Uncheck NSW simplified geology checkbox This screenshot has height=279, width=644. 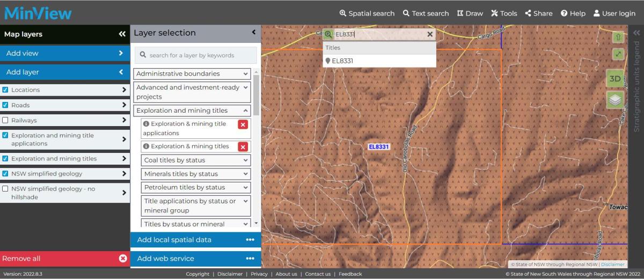pyautogui.click(x=5, y=173)
